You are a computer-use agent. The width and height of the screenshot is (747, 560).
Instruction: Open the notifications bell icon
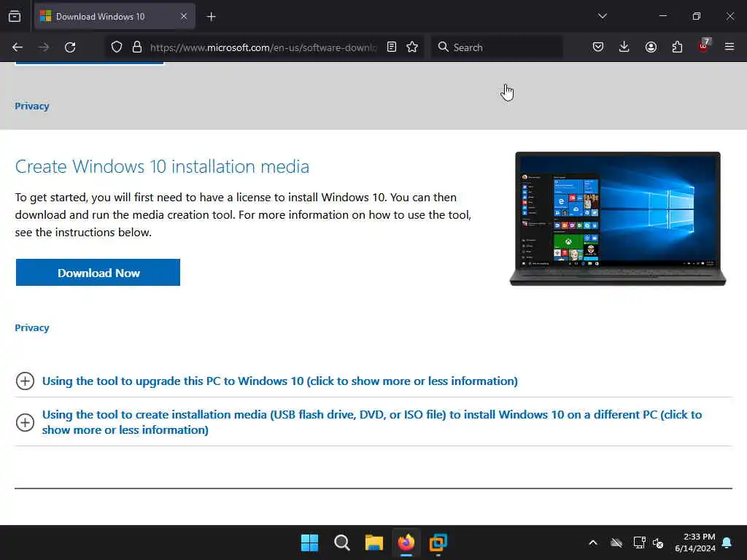click(x=727, y=542)
